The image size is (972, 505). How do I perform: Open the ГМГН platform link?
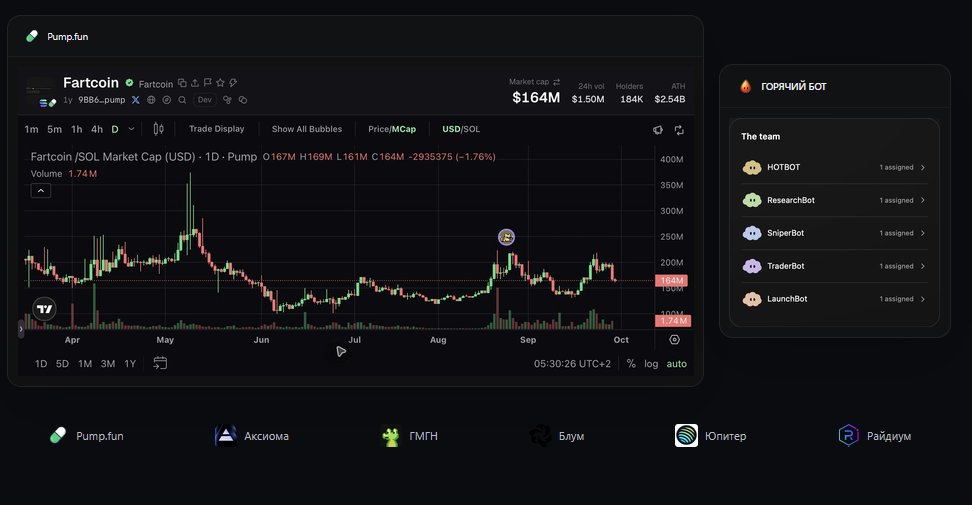tap(409, 436)
